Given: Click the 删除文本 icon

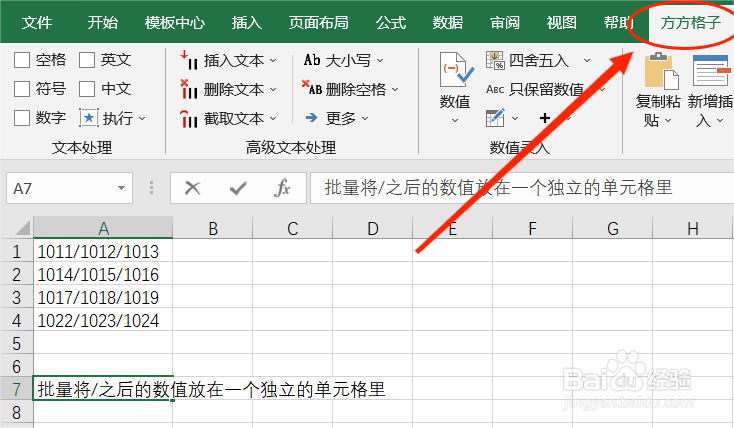Looking at the screenshot, I should (189, 89).
